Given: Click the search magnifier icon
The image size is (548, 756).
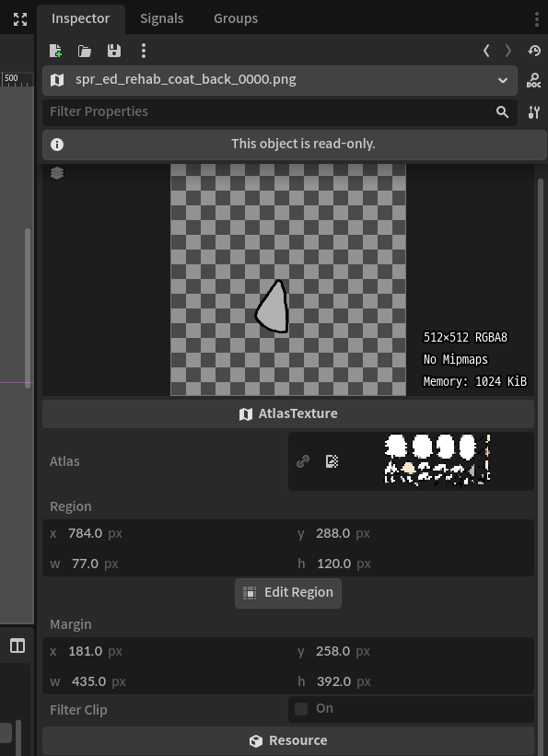Looking at the screenshot, I should click(x=502, y=112).
